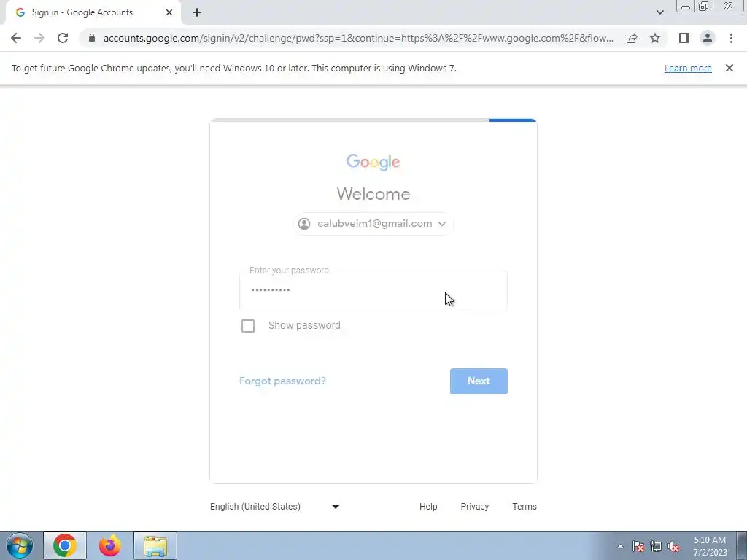Click the lock icon in address bar
The width and height of the screenshot is (747, 560).
[x=92, y=38]
